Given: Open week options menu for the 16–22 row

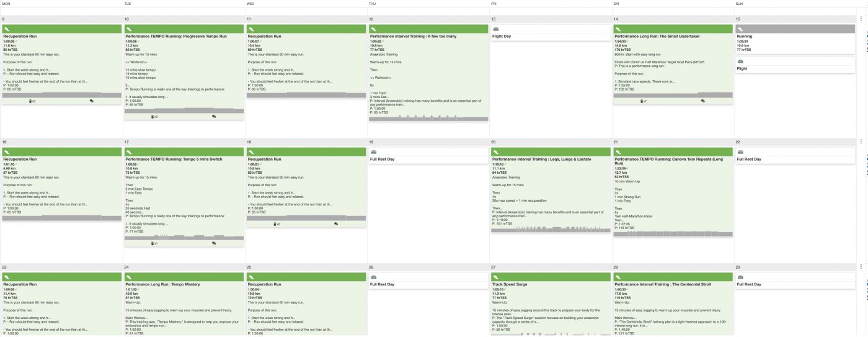Looking at the screenshot, I should click(861, 142).
